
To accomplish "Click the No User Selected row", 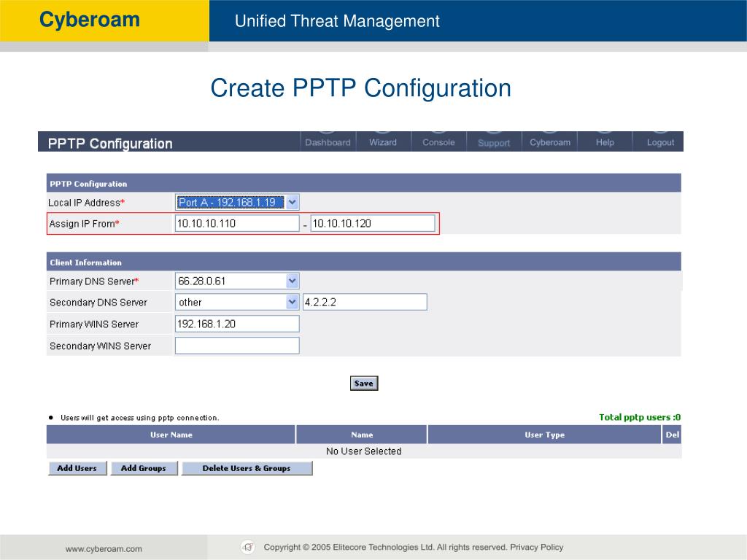I will coord(364,451).
